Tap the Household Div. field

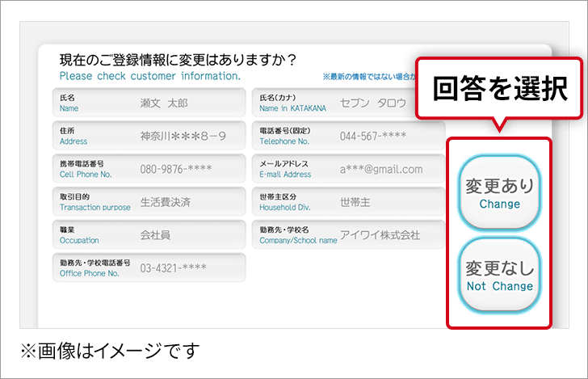coord(348,202)
